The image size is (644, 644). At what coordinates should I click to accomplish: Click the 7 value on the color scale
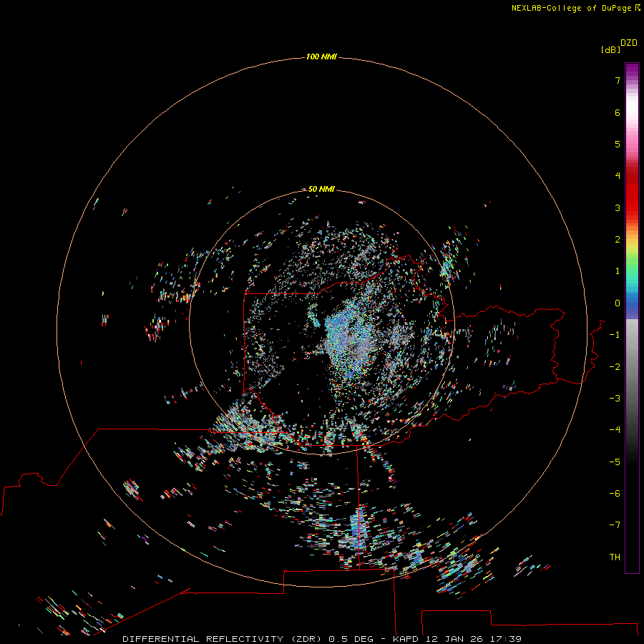pos(618,80)
